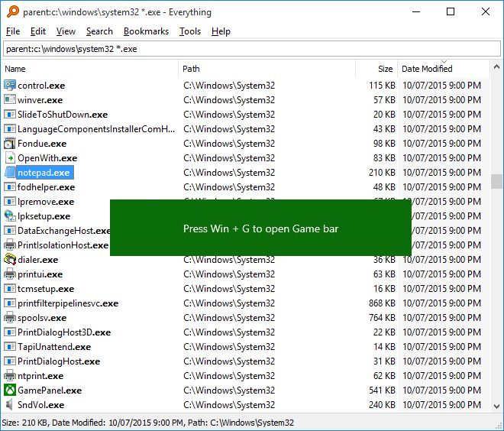Image resolution: width=504 pixels, height=431 pixels.
Task: Select the printfilterpipelinesvc.exe file name
Action: click(68, 303)
